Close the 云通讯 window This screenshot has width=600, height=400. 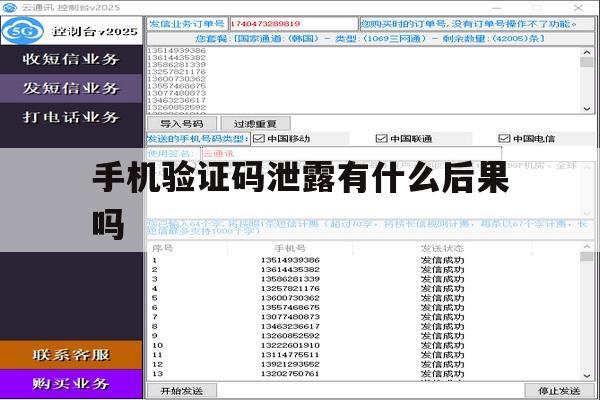(x=578, y=8)
